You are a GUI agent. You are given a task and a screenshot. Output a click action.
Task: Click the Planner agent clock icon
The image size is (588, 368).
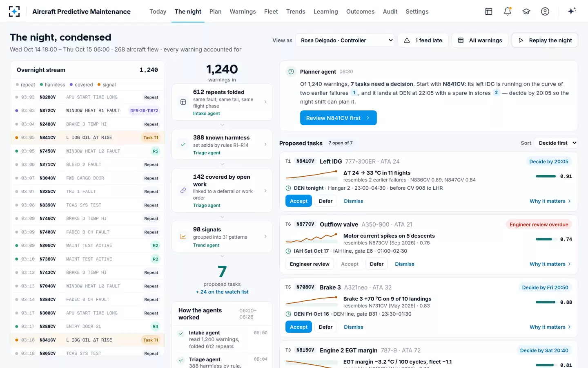point(291,72)
